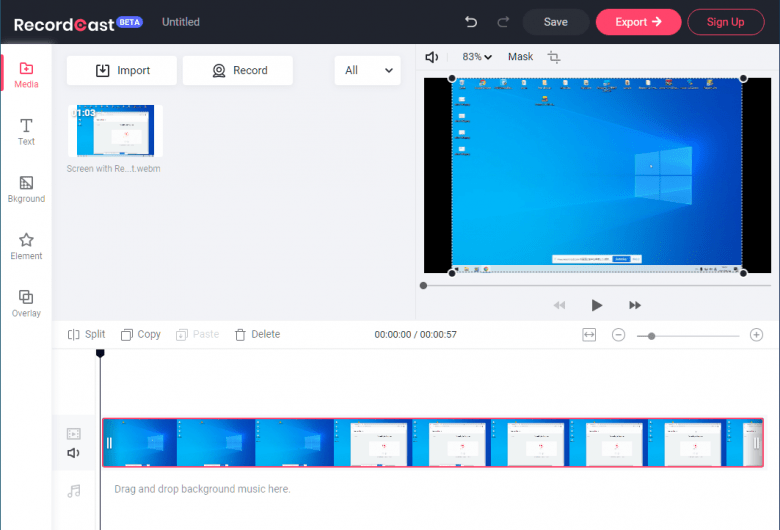
Task: Expand the All media filter dropdown
Action: tap(368, 70)
